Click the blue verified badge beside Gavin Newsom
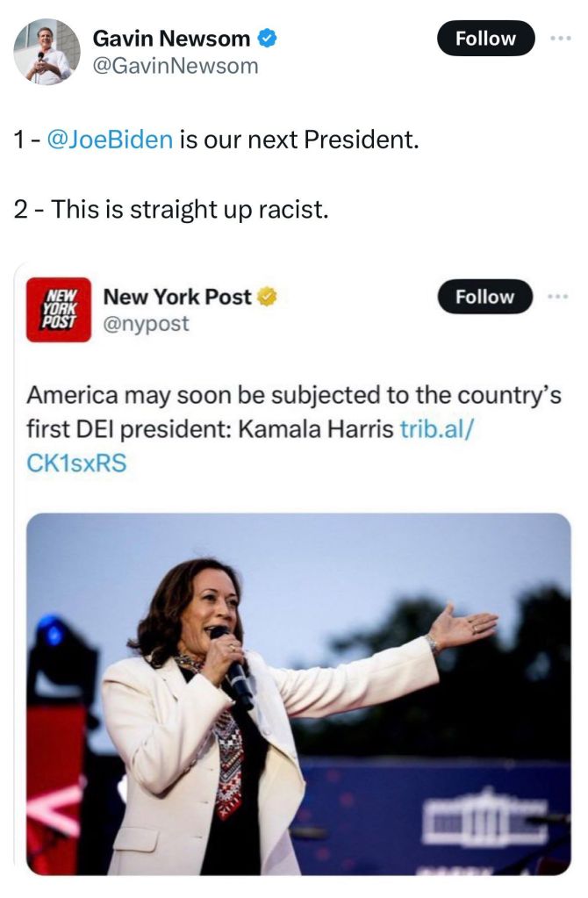The width and height of the screenshot is (588, 898). coord(267,39)
